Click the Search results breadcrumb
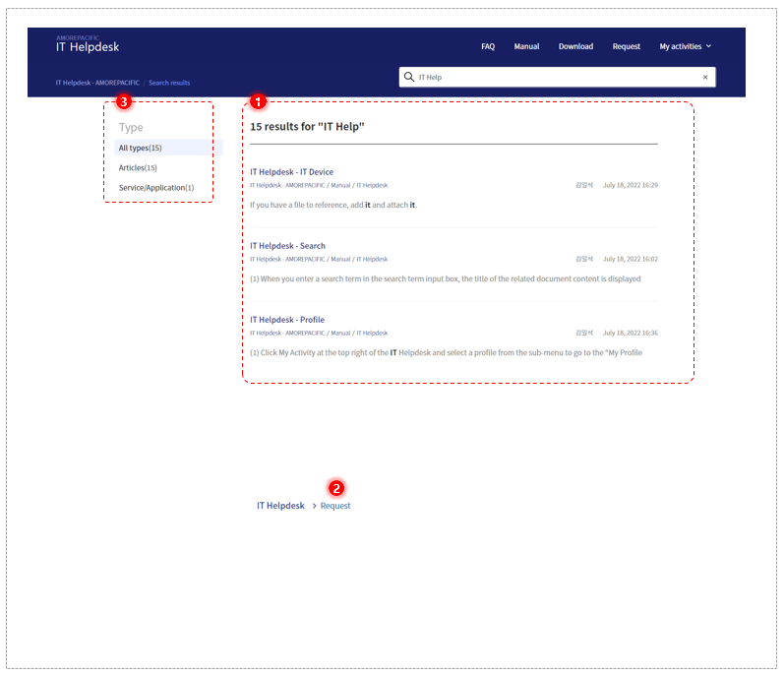Viewport: 784px width, 676px height. pyautogui.click(x=169, y=83)
